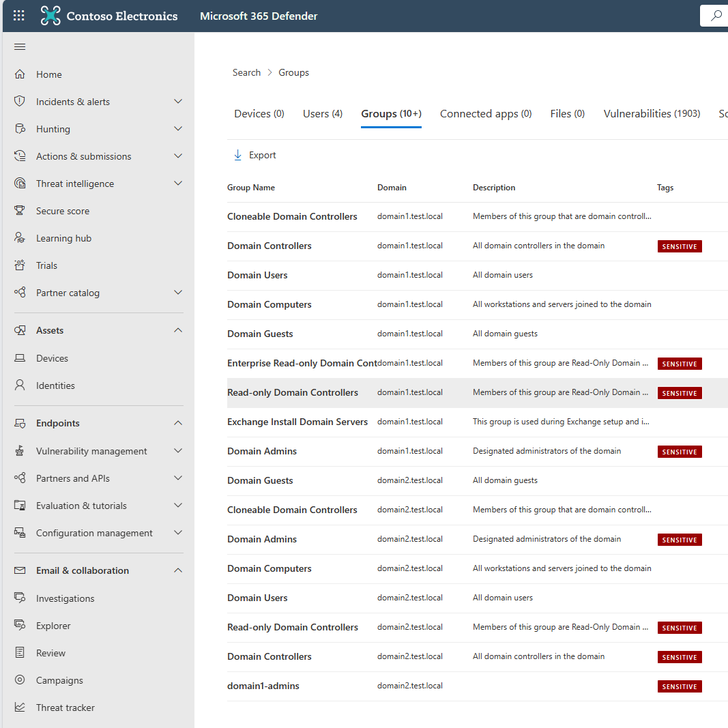Image resolution: width=728 pixels, height=728 pixels.
Task: Click the Review document icon
Action: click(x=20, y=652)
